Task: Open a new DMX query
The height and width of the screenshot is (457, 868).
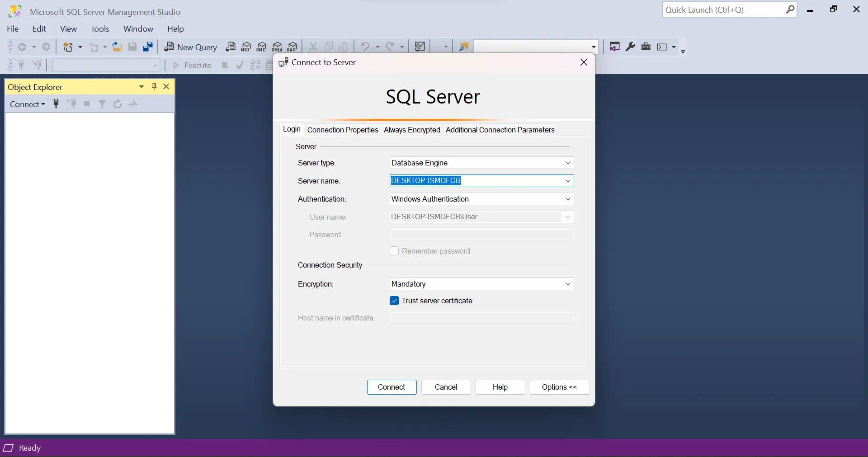Action: click(261, 47)
